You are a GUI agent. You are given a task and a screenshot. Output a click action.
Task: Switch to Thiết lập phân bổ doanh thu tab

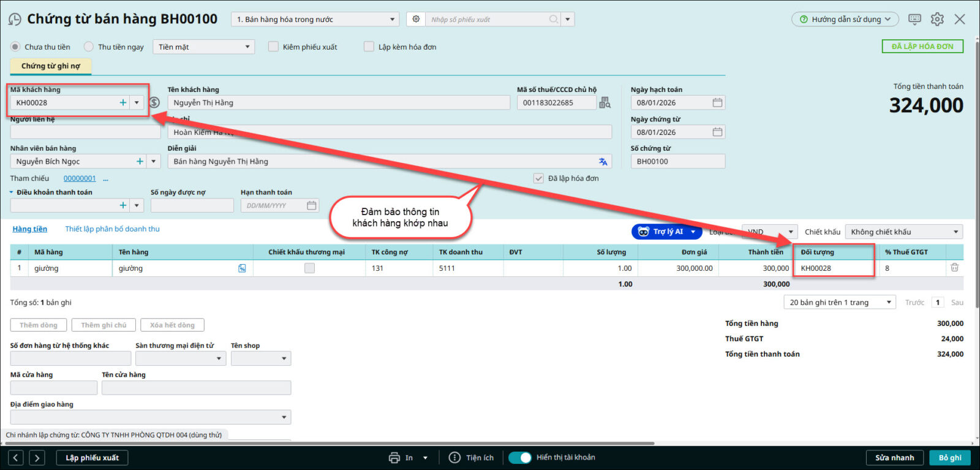point(112,229)
